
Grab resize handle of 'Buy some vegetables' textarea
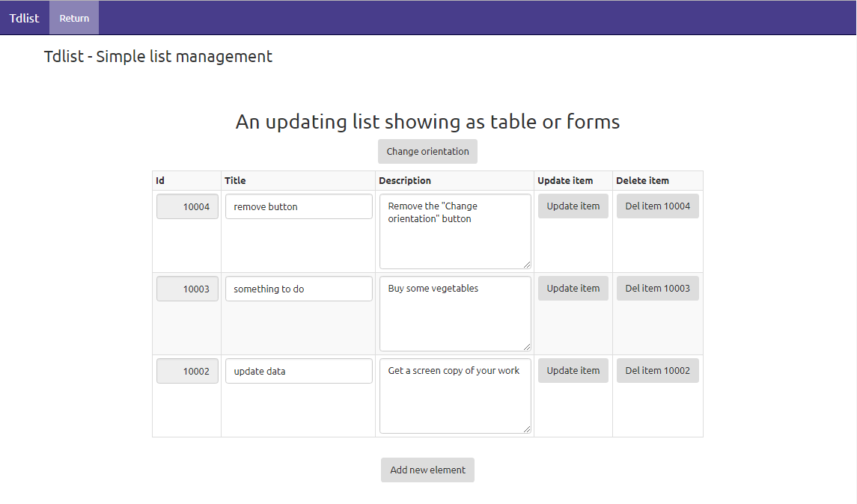tap(527, 347)
